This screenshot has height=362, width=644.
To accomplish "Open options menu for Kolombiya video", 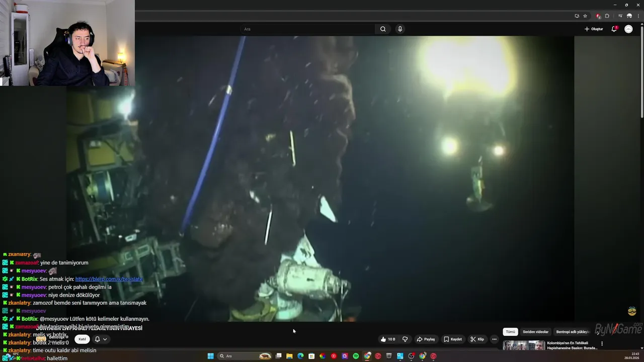I will [x=602, y=344].
